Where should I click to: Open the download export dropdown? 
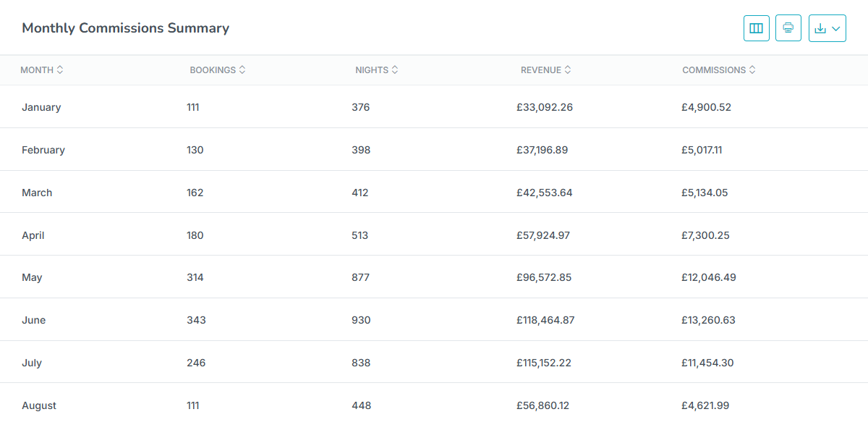[827, 28]
